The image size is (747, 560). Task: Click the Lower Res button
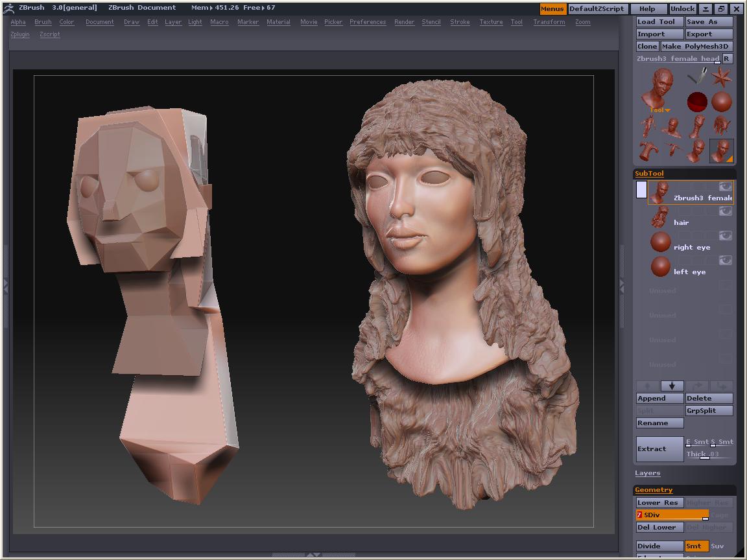pos(659,502)
